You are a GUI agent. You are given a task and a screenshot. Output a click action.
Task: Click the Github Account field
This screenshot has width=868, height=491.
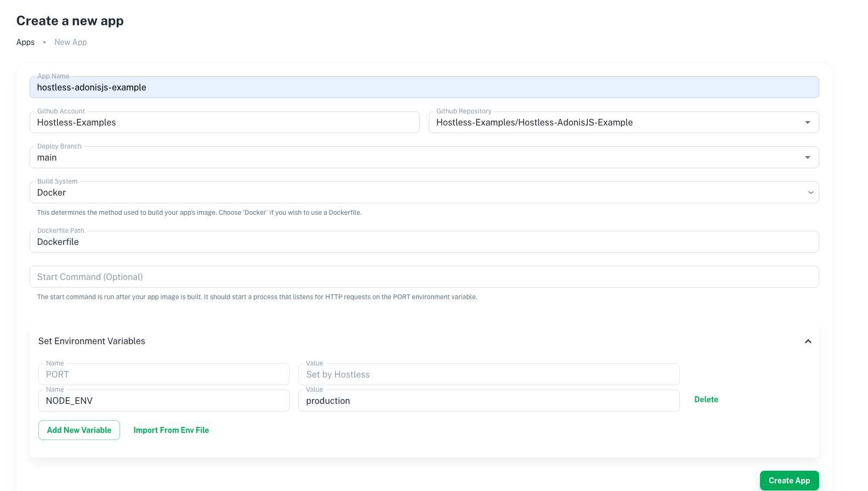224,122
